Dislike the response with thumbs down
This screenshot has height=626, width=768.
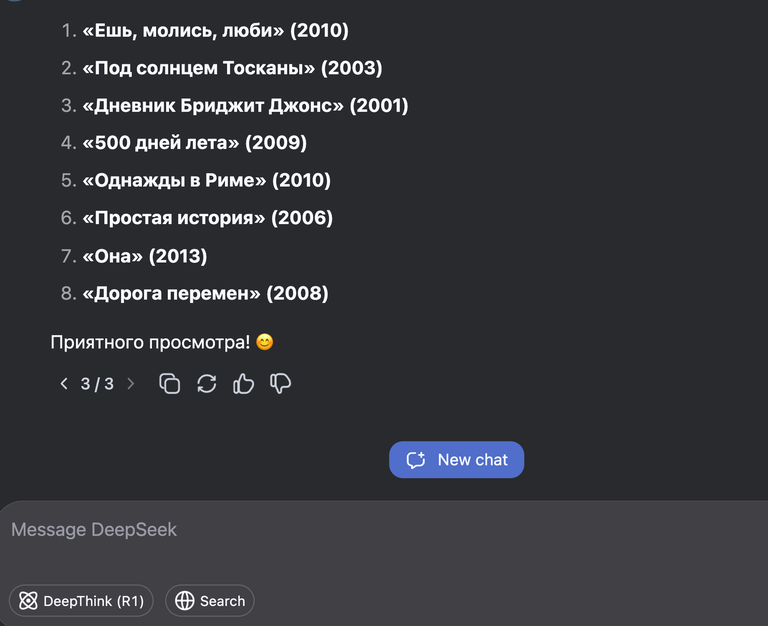point(281,383)
